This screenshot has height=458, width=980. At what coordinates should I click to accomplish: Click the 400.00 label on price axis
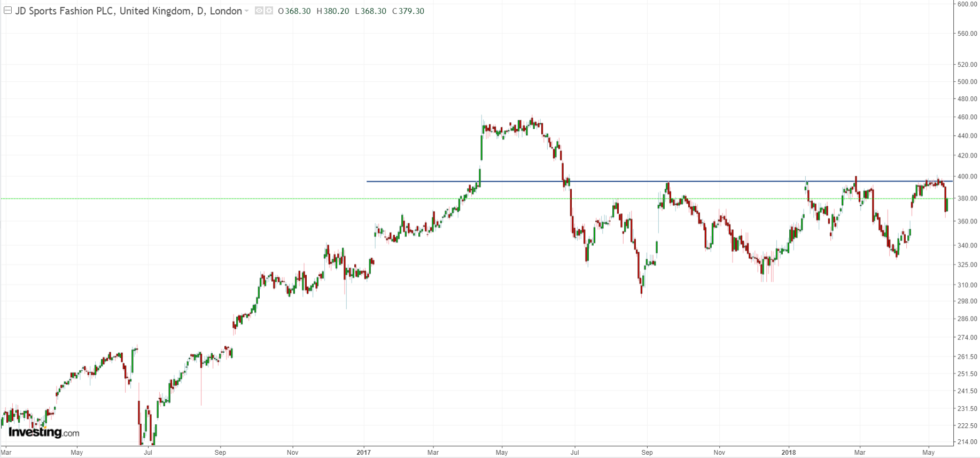(967, 176)
